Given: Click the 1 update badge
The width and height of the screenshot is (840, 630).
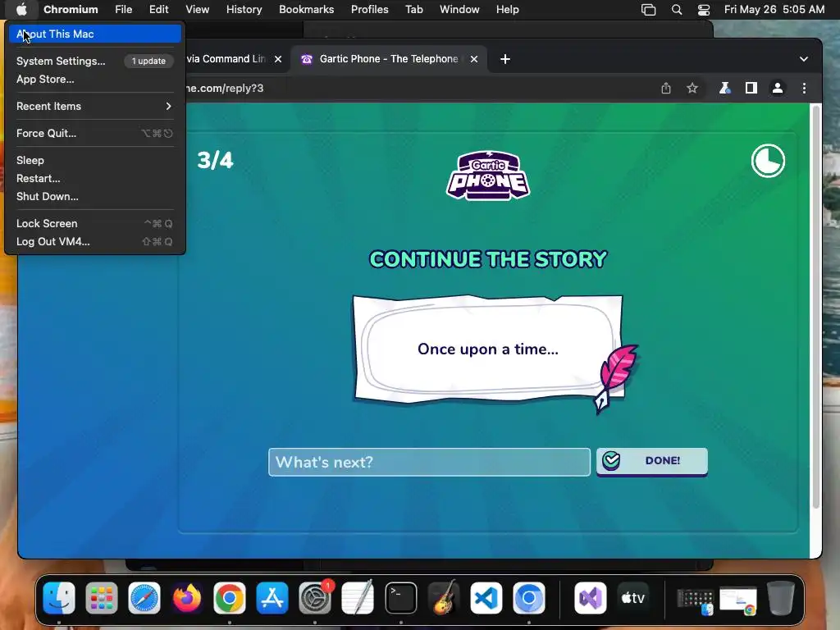Looking at the screenshot, I should click(148, 61).
